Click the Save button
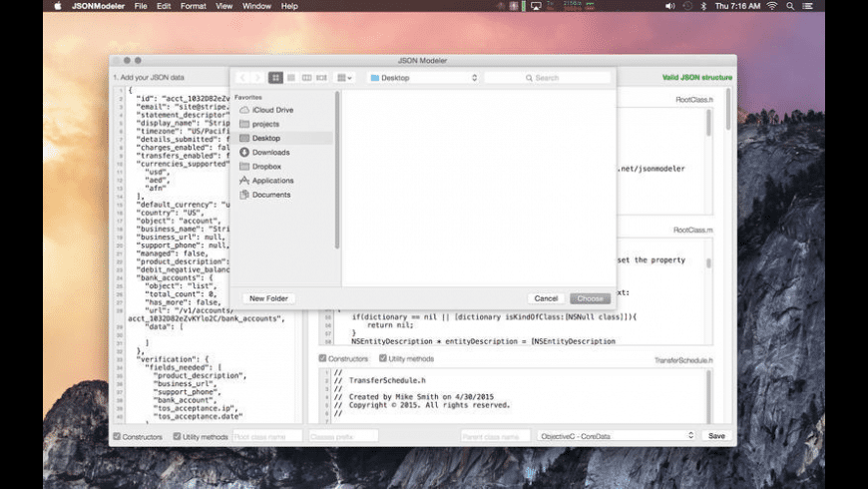Screen dimensions: 868x489 tap(716, 436)
